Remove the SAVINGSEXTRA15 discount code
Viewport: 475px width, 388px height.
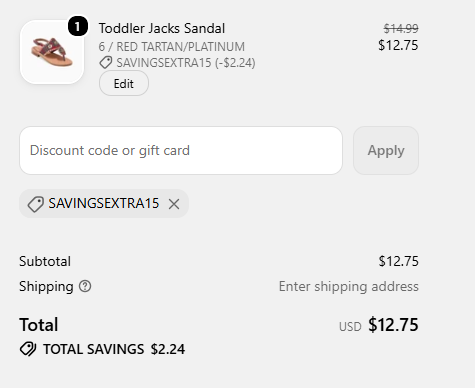point(174,204)
